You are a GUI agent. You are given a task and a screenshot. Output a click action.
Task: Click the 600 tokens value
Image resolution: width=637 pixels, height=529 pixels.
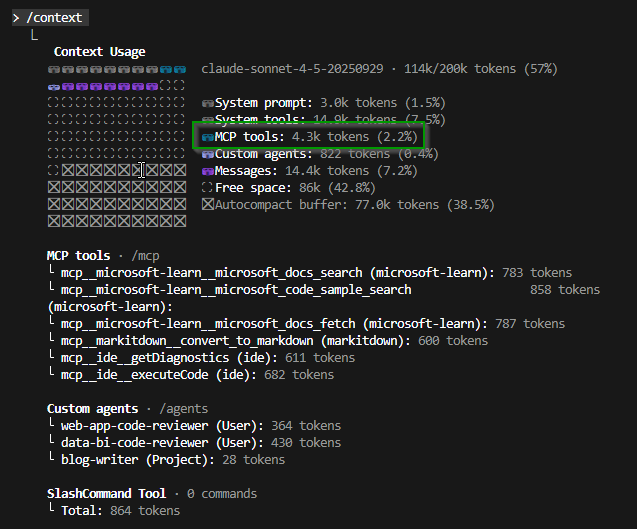pyautogui.click(x=453, y=341)
